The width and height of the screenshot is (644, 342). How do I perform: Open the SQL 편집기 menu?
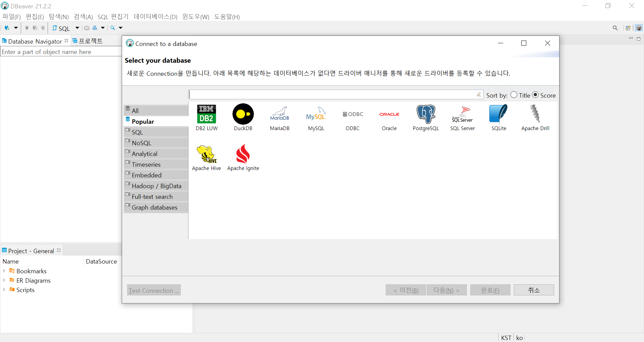(x=113, y=17)
